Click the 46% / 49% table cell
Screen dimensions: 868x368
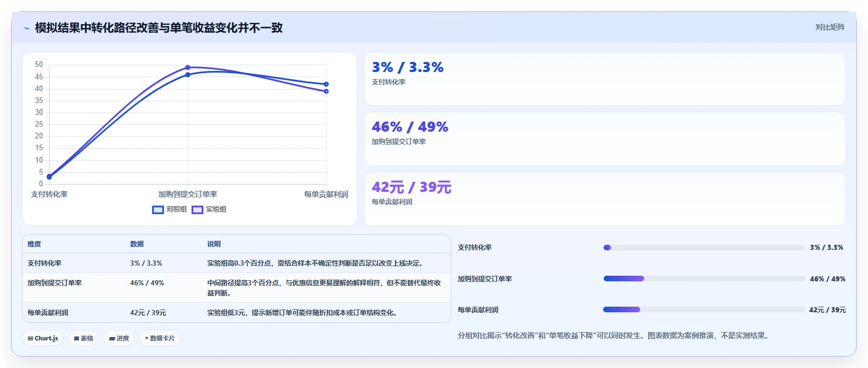click(147, 282)
